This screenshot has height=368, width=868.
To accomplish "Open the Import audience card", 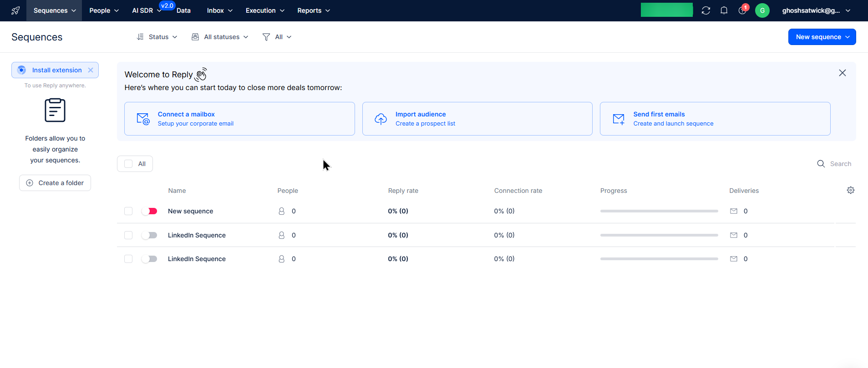I will pos(477,119).
